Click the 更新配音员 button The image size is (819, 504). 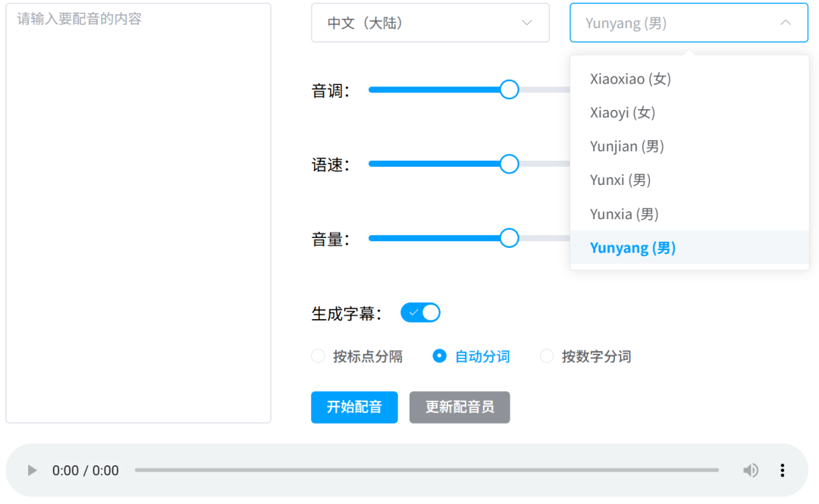click(460, 407)
